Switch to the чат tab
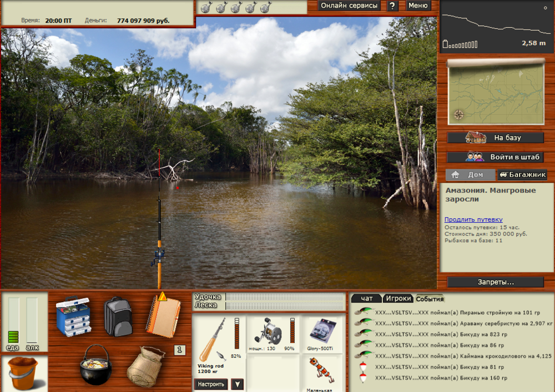 [367, 299]
